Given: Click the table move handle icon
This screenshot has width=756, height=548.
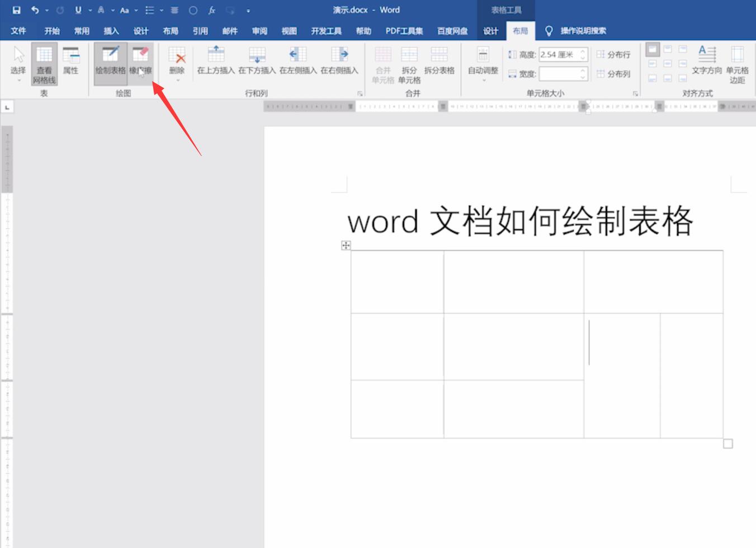Looking at the screenshot, I should coord(346,245).
